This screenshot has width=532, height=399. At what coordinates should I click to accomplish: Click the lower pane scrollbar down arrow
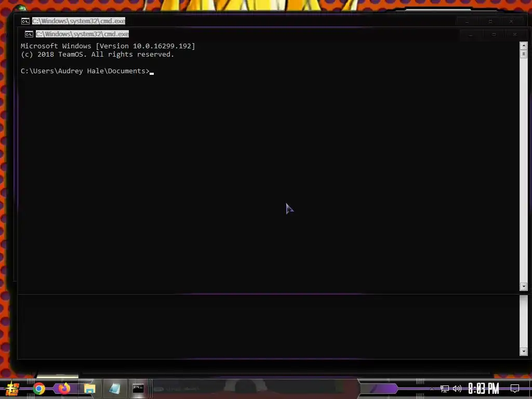pyautogui.click(x=524, y=352)
